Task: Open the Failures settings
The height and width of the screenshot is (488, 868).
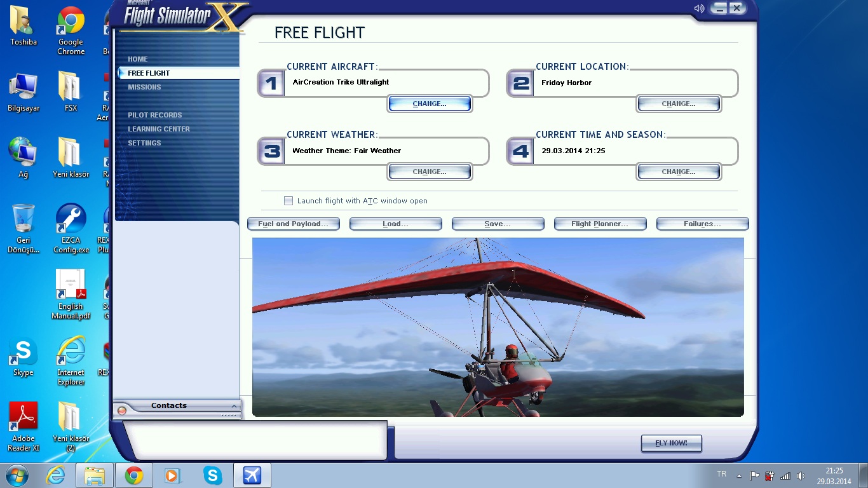Action: coord(702,224)
